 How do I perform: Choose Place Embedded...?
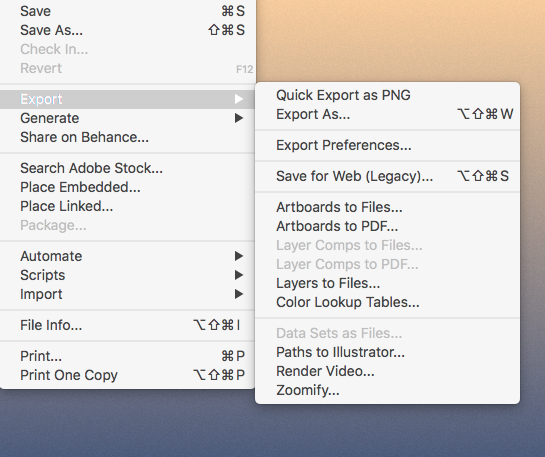(x=128, y=187)
